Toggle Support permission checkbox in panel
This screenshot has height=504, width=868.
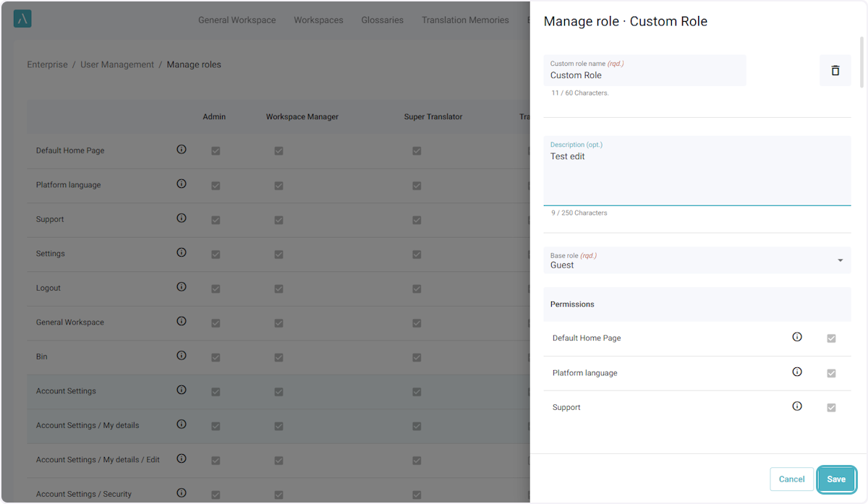831,408
